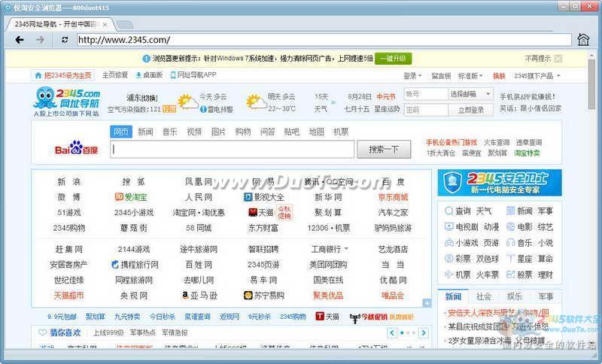Image resolution: width=602 pixels, height=364 pixels.
Task: Select the 新闻 search tab
Action: coord(145,132)
